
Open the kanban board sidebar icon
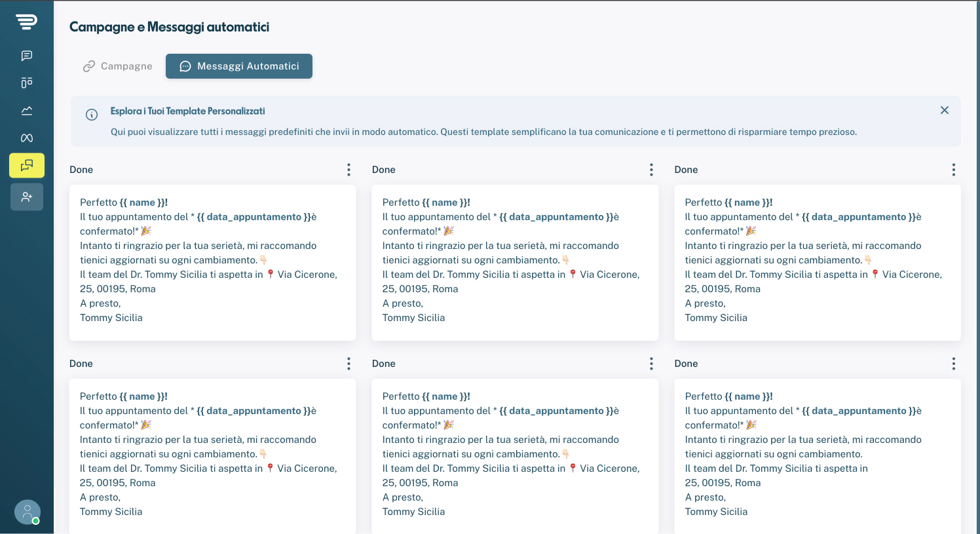[x=27, y=83]
